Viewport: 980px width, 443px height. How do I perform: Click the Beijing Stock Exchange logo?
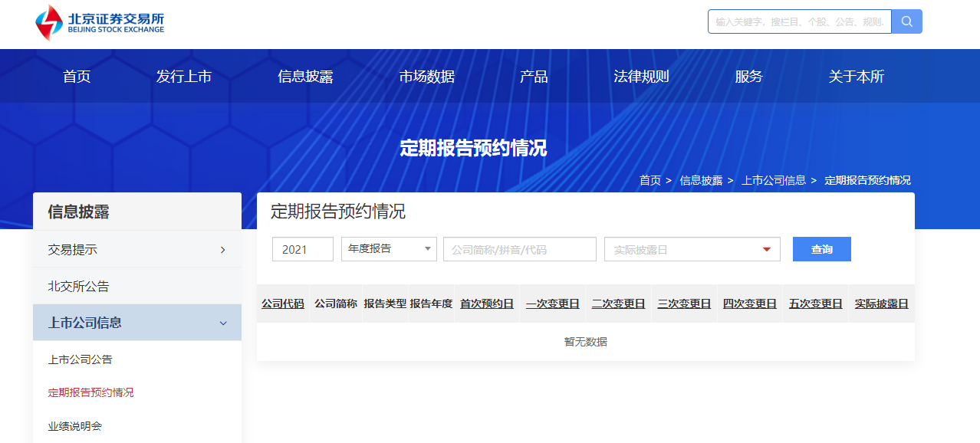point(100,23)
